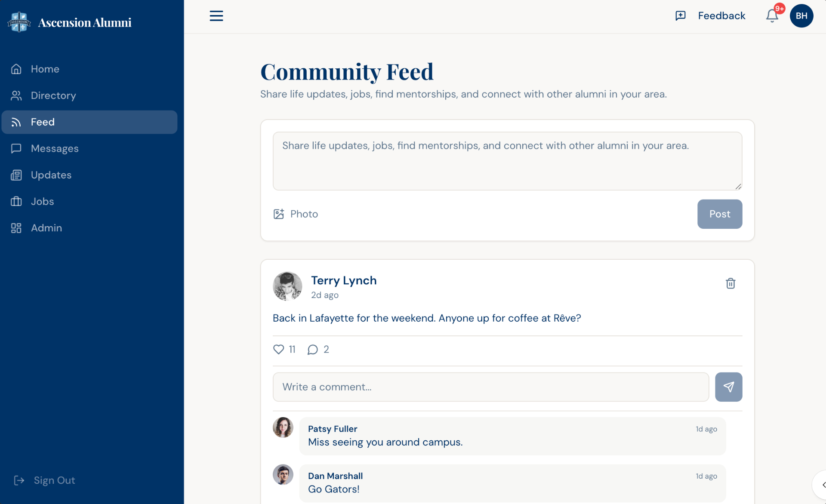Open comments via the comment bubble icon

[x=312, y=350]
